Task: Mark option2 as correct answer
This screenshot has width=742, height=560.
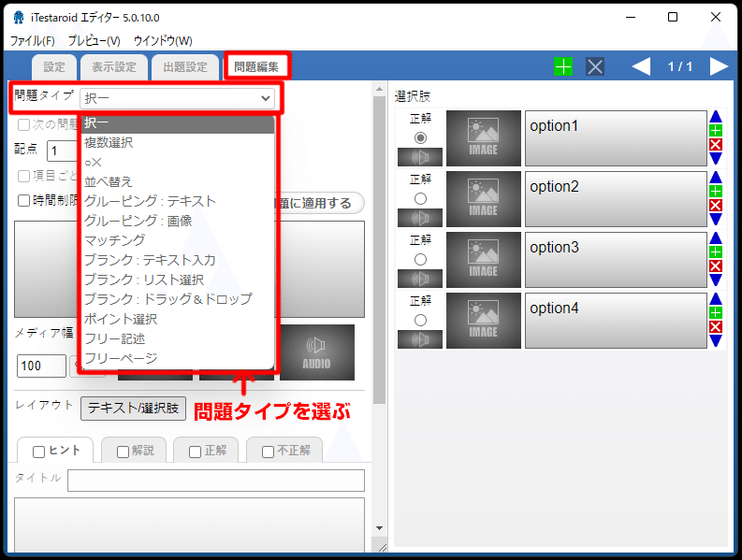Action: 420,198
